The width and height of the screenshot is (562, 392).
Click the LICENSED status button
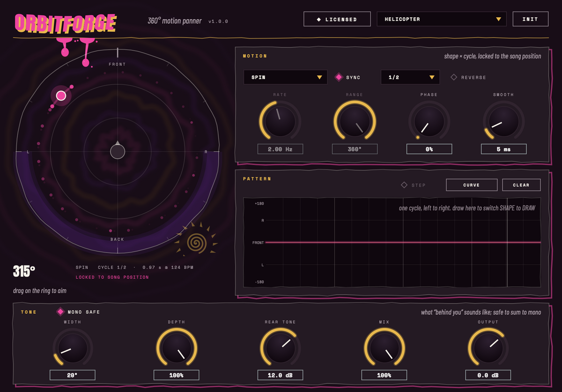[x=337, y=19]
